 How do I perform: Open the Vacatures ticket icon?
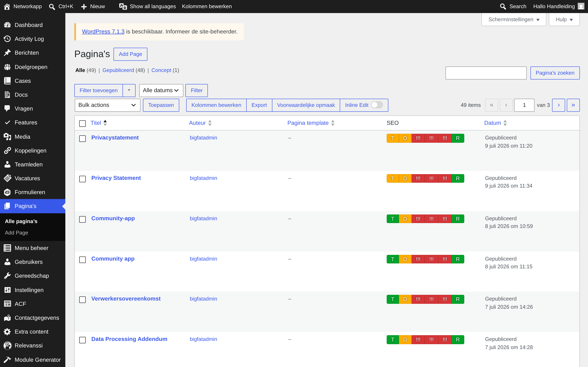pyautogui.click(x=7, y=178)
